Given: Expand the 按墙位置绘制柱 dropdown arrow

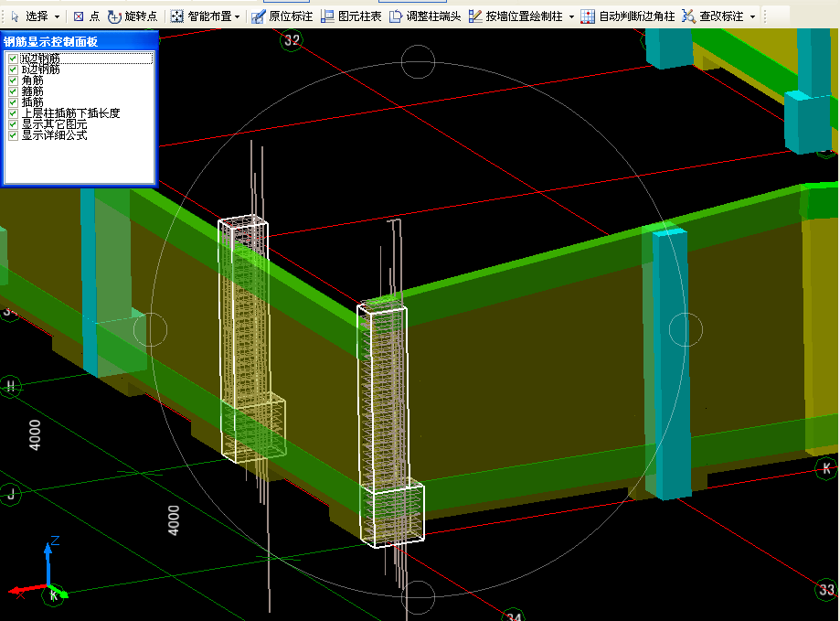Looking at the screenshot, I should pos(571,17).
